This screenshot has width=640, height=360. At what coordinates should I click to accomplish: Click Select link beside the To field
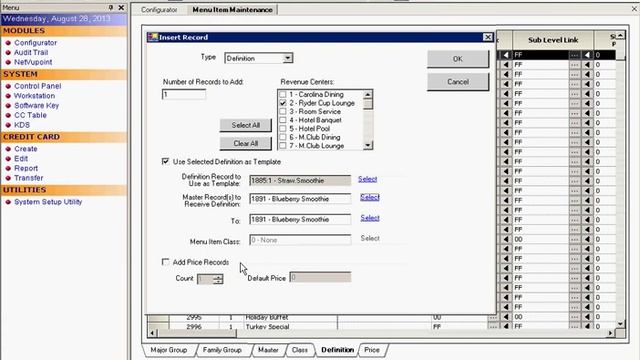pos(370,218)
